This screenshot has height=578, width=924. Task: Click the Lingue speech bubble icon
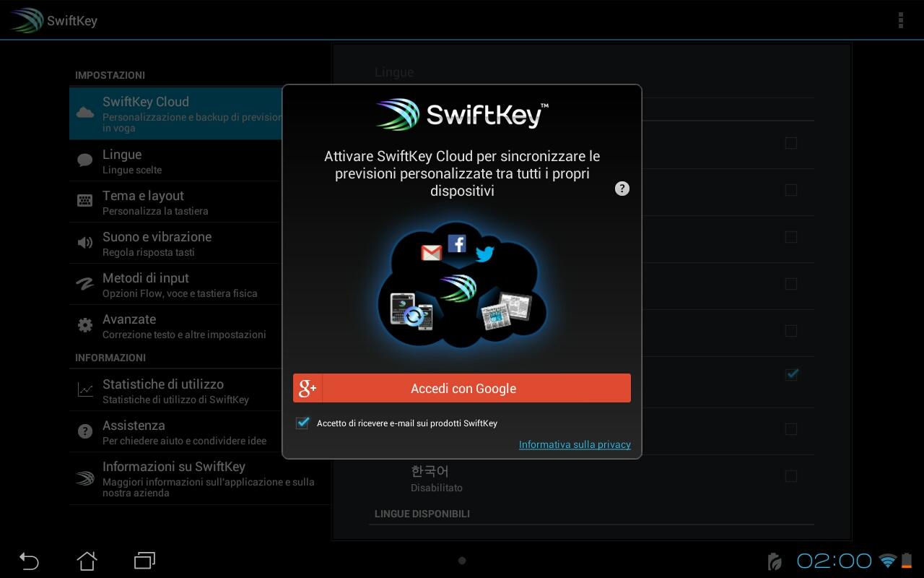[85, 158]
